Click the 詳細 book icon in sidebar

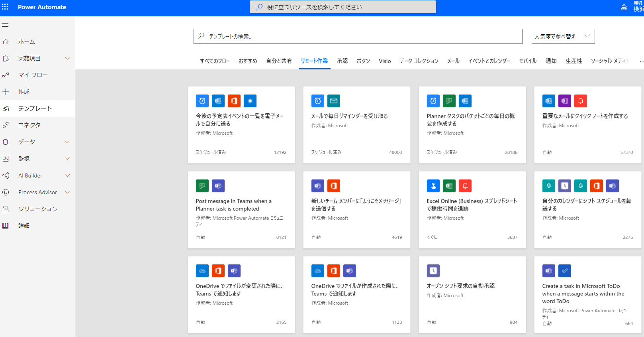pos(6,226)
